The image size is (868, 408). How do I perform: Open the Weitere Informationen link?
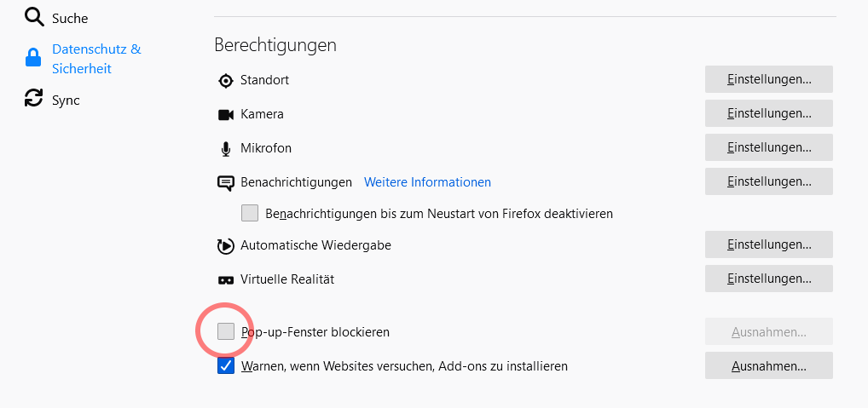pyautogui.click(x=427, y=182)
